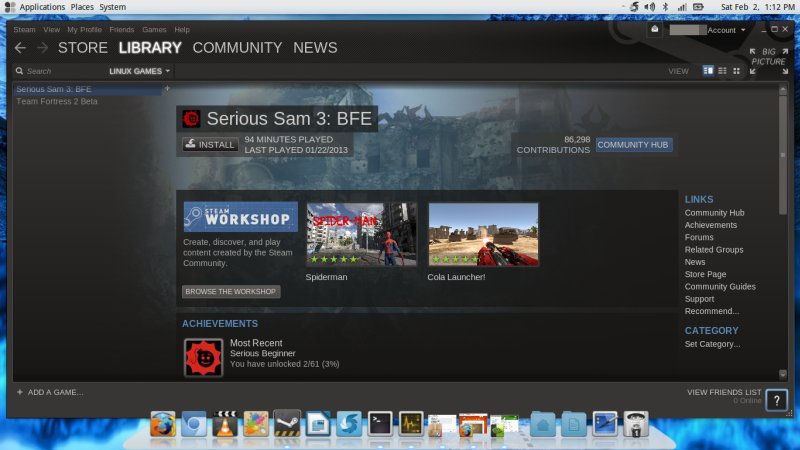The image size is (800, 450).
Task: Open the inbox notifications envelope icon
Action: pyautogui.click(x=655, y=29)
